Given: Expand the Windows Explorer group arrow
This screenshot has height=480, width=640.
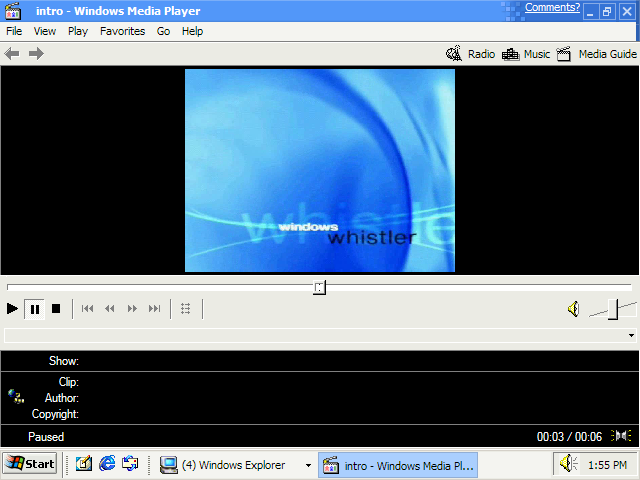Looking at the screenshot, I should (309, 465).
